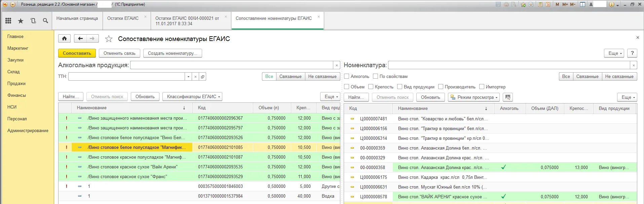Navigate forward with the right arrow
This screenshot has width=644, height=204.
tap(92, 39)
